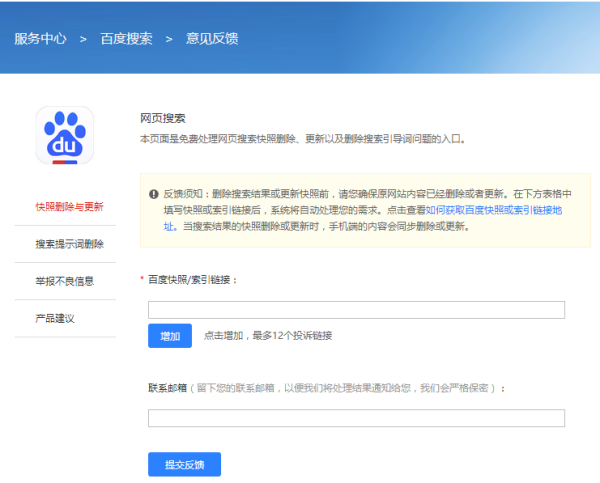Screen dimensions: 600x483
Task: Click the 增加 button
Action: pos(170,336)
